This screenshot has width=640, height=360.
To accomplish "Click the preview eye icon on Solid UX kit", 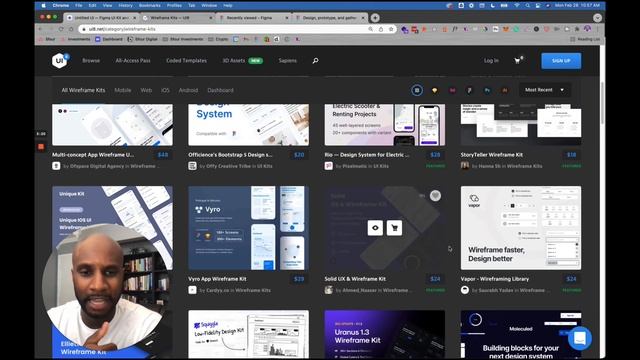I will 375,228.
